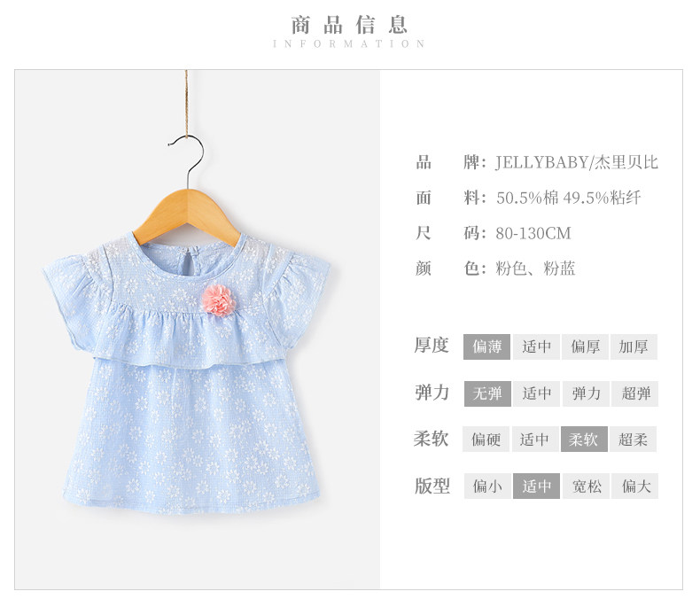
Task: Select 超柔 softness option
Action: click(x=633, y=440)
